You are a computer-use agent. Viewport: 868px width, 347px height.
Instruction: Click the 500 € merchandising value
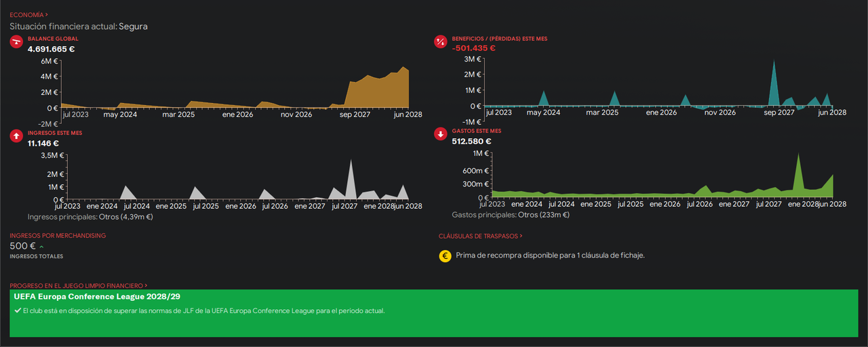pyautogui.click(x=22, y=246)
